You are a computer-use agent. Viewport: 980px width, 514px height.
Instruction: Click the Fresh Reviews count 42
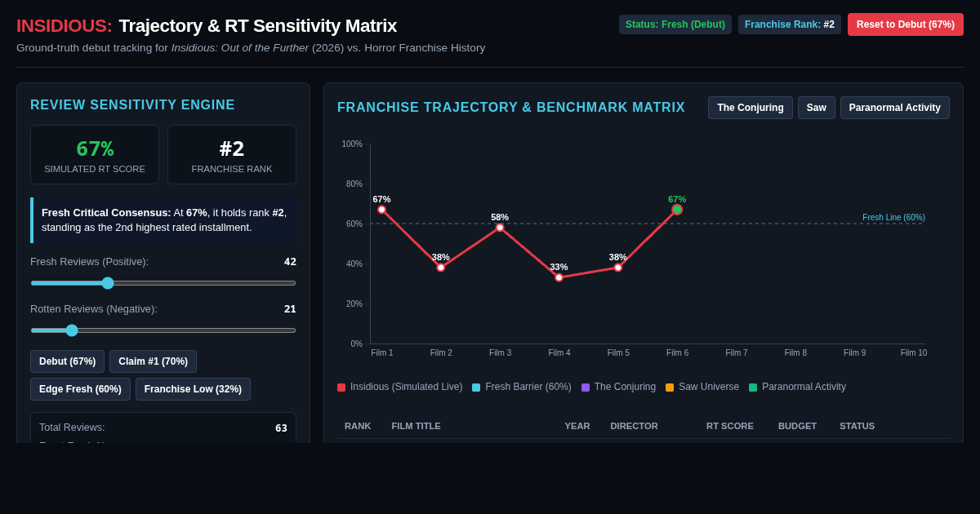pyautogui.click(x=290, y=262)
